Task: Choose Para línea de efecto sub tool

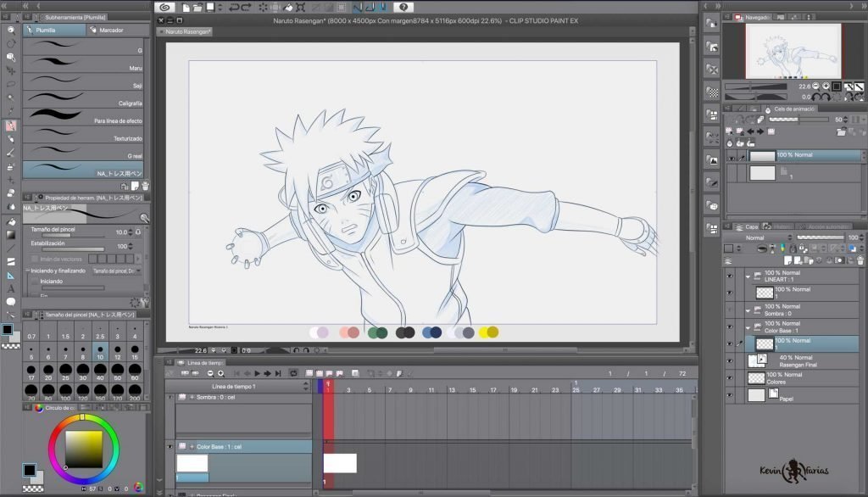Action: click(83, 117)
